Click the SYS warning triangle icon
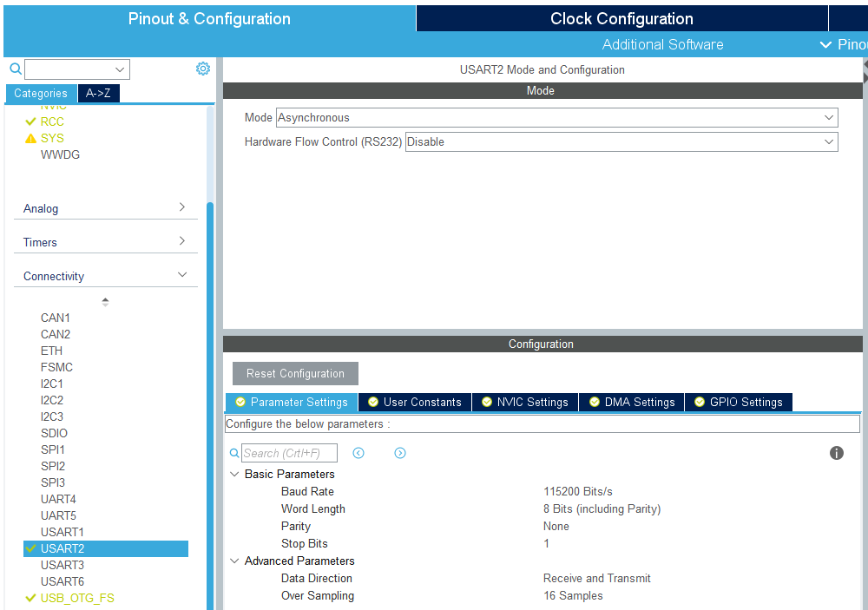 tap(31, 138)
